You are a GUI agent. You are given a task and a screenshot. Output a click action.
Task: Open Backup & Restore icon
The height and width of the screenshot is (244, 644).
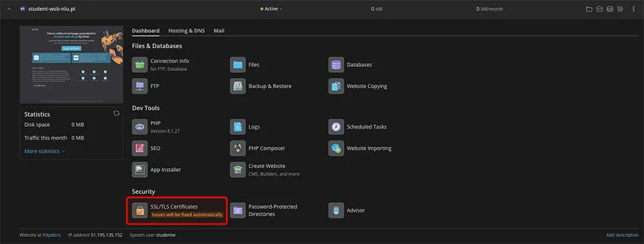point(238,86)
